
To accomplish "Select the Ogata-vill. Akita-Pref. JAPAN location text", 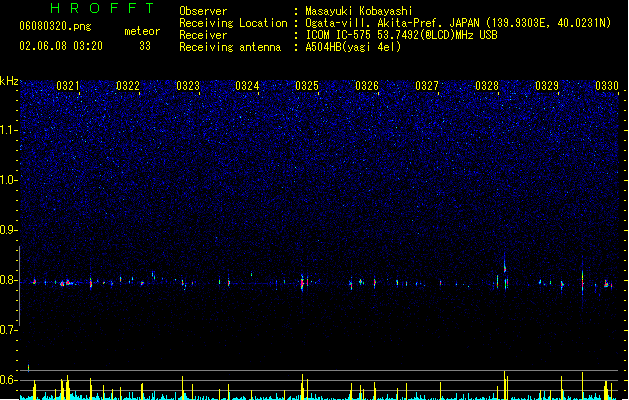I will point(458,23).
